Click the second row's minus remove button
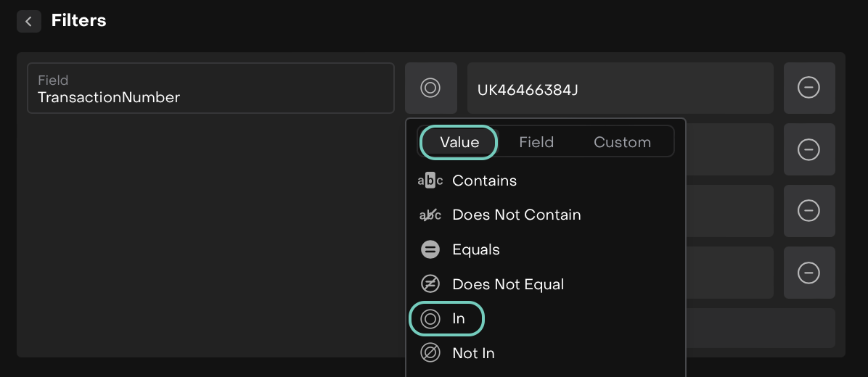The width and height of the screenshot is (868, 377). pyautogui.click(x=808, y=149)
